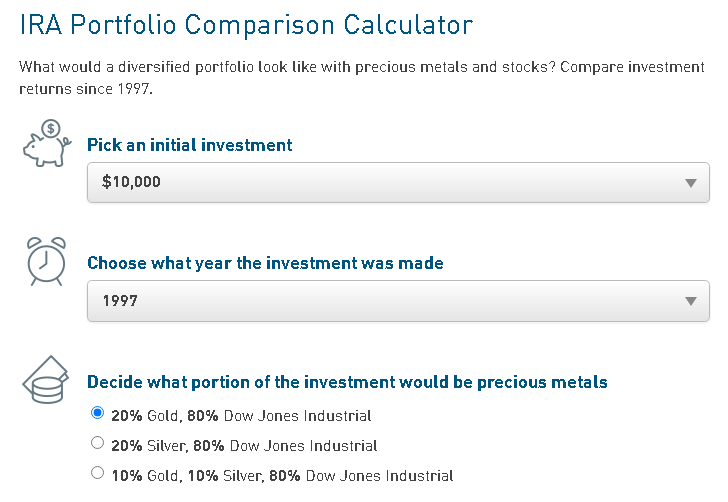Click the piggy bank icon

(46, 144)
